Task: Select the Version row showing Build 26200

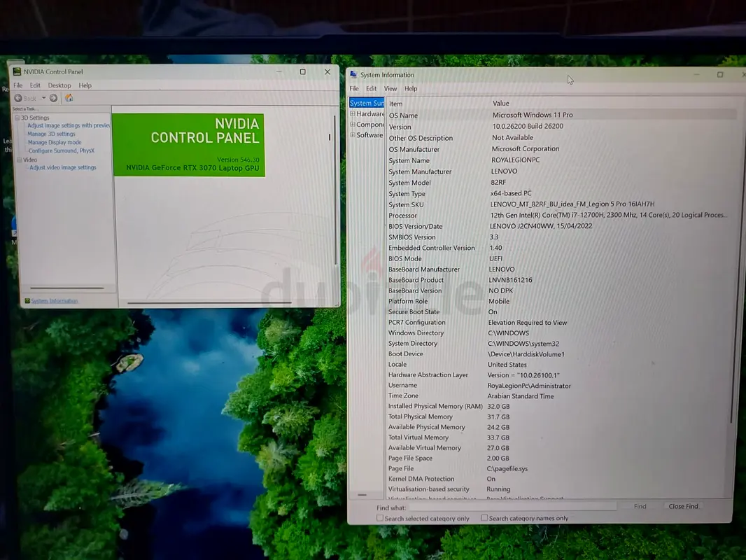Action: [x=561, y=127]
